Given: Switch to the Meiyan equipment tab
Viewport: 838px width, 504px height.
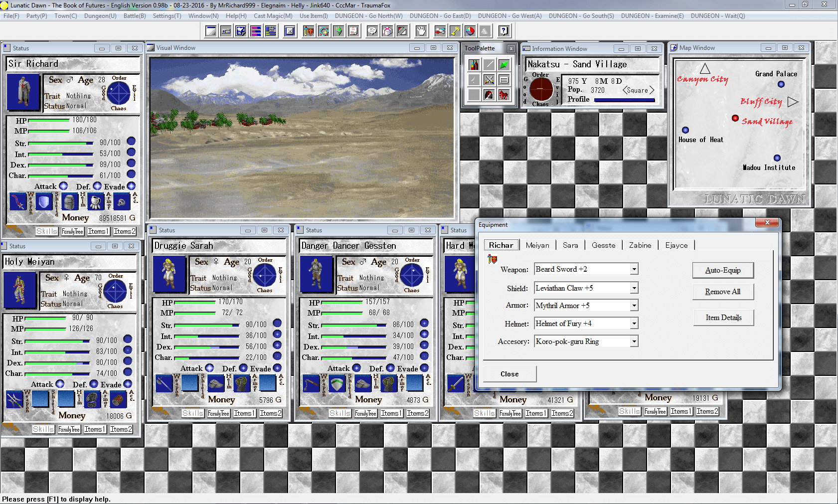Looking at the screenshot, I should click(x=537, y=245).
